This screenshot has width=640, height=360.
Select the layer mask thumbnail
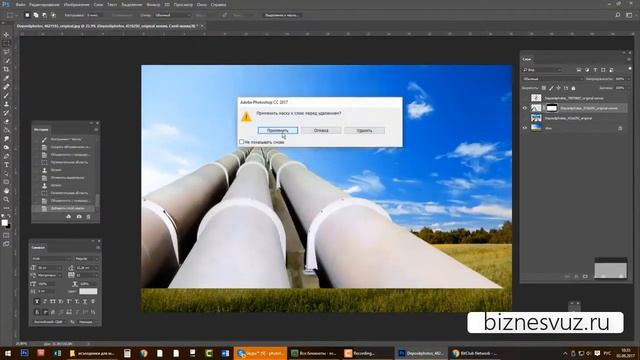[551, 108]
